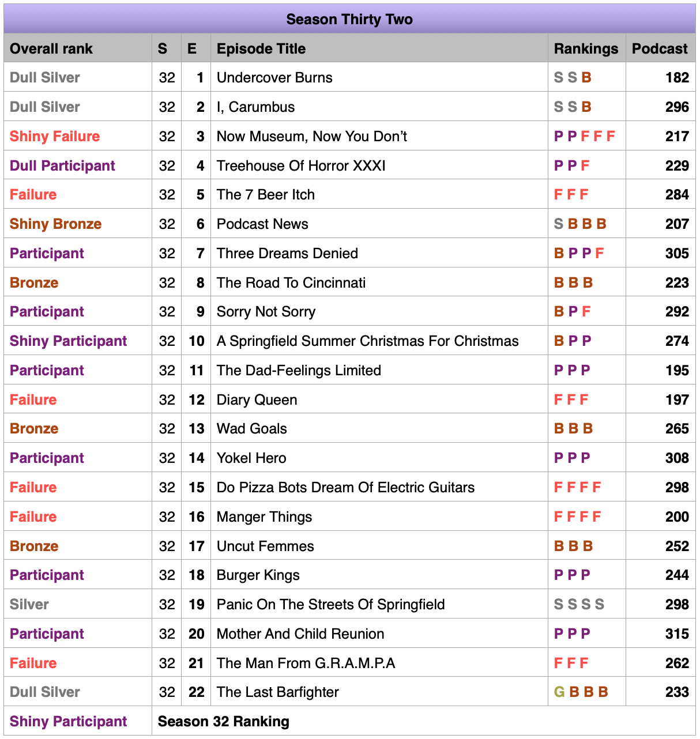Select the 'Silver' rank for episode 19
Viewport: 700px width, 739px height.
pyautogui.click(x=29, y=604)
